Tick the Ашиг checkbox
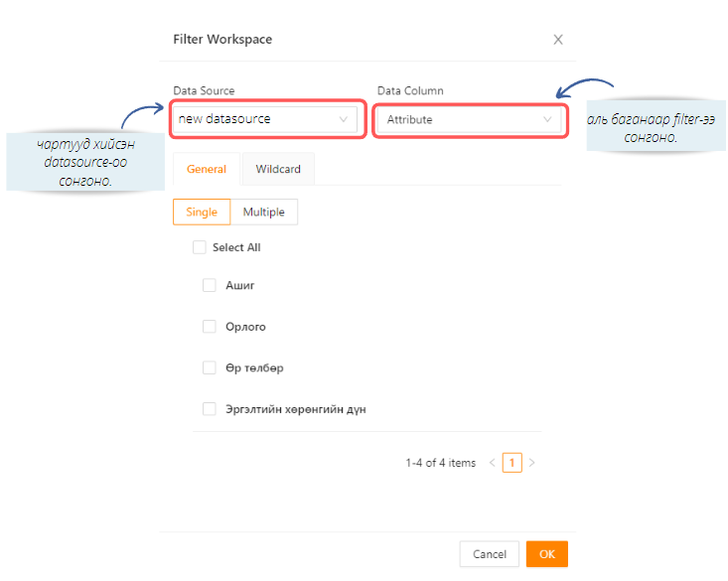The image size is (728, 581). tap(210, 285)
